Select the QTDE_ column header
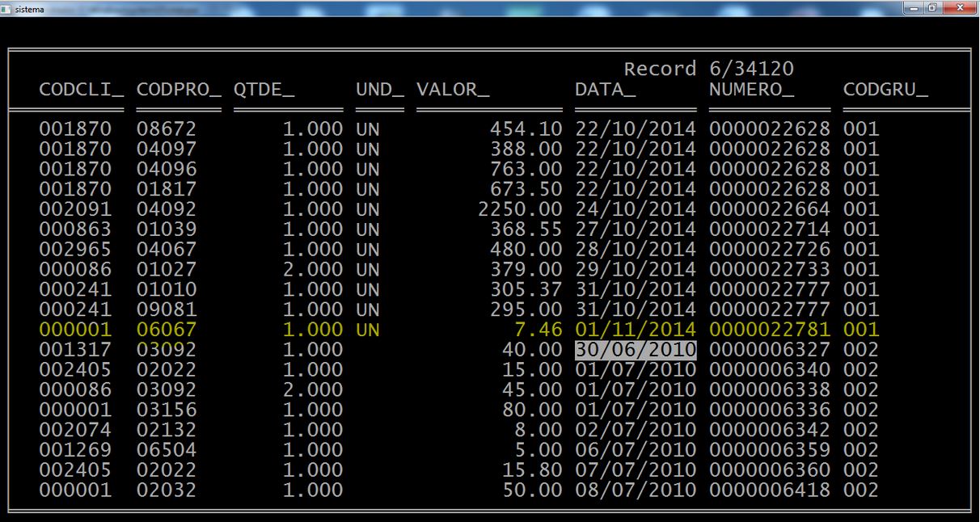 264,90
